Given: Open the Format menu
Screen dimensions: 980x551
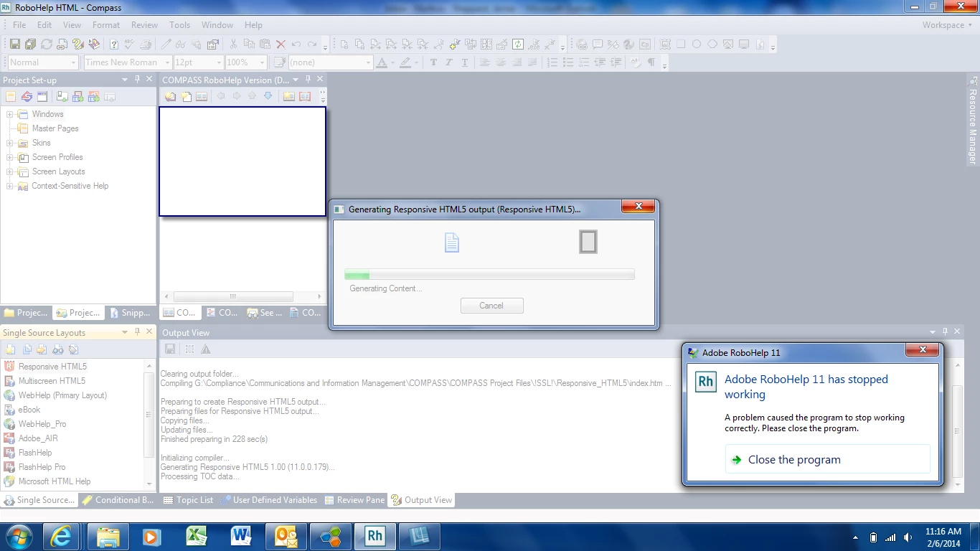Looking at the screenshot, I should point(105,25).
